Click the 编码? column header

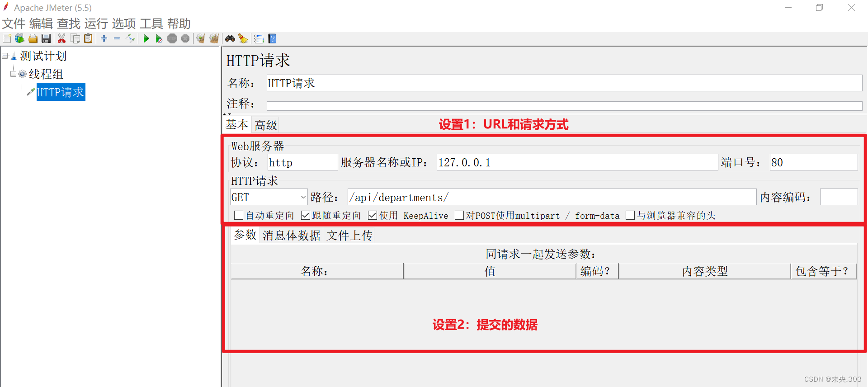pos(597,271)
